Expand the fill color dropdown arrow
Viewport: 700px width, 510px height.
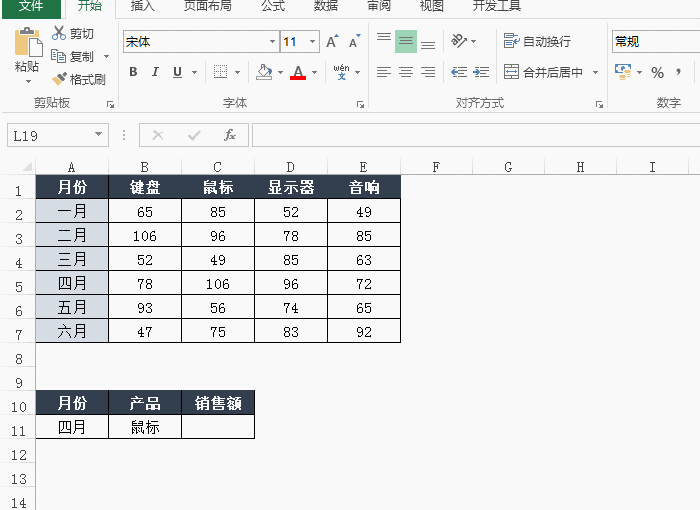point(280,72)
